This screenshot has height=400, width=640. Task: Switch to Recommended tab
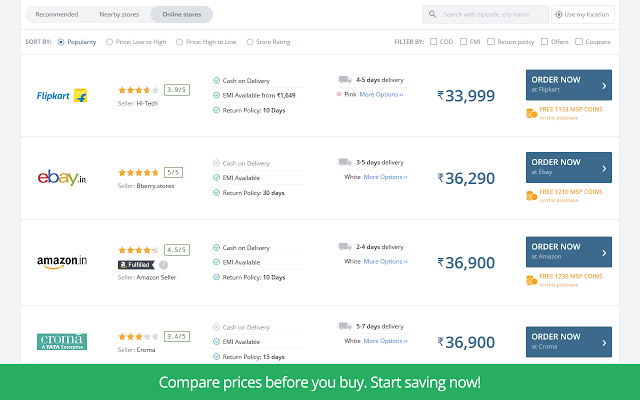point(57,14)
